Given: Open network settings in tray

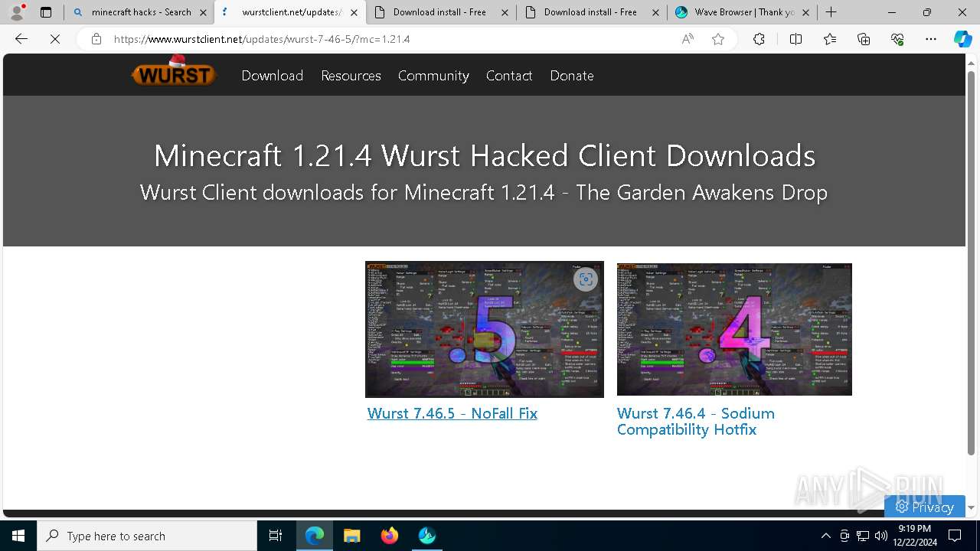Looking at the screenshot, I should [x=863, y=536].
